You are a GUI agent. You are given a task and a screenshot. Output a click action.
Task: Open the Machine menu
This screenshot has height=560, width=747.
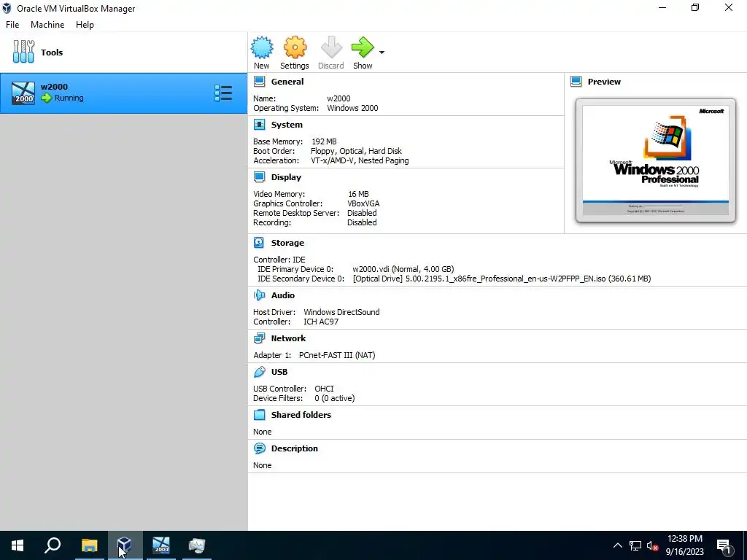pos(47,25)
